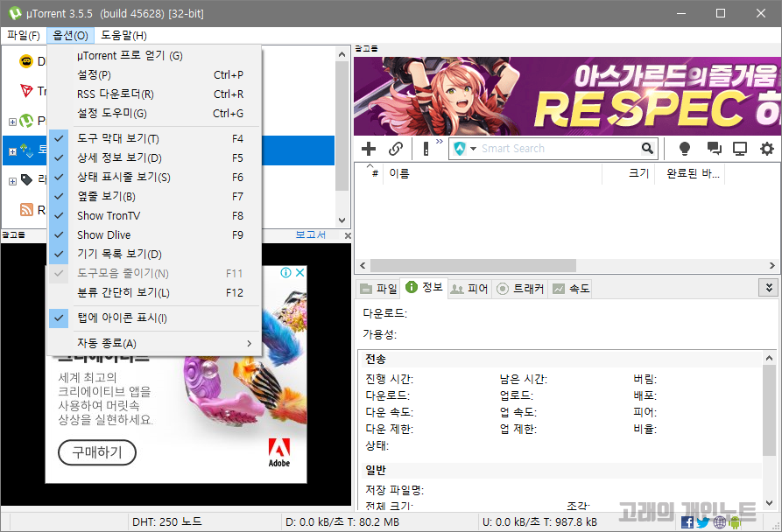The height and width of the screenshot is (532, 782).
Task: Click the magnifier search icon
Action: pyautogui.click(x=647, y=148)
